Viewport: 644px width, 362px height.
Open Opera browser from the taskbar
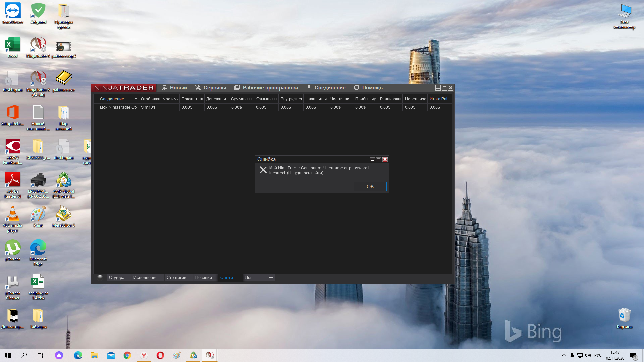click(x=160, y=355)
